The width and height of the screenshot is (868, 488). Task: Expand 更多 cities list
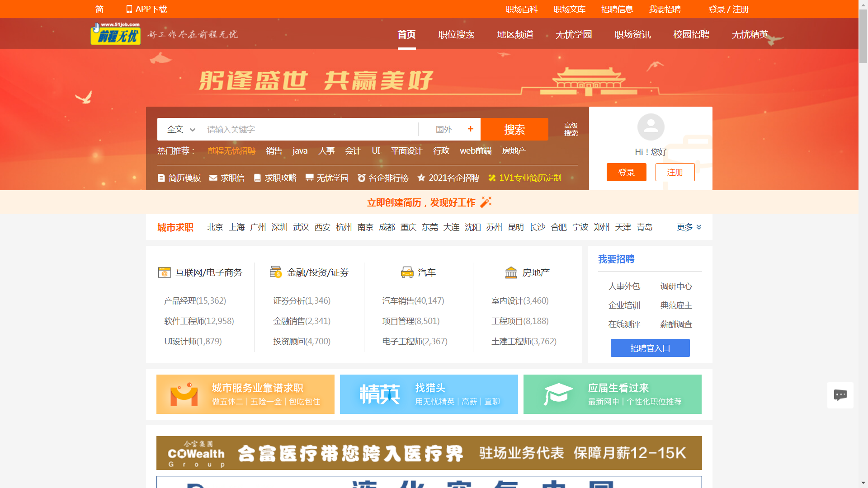pyautogui.click(x=689, y=227)
